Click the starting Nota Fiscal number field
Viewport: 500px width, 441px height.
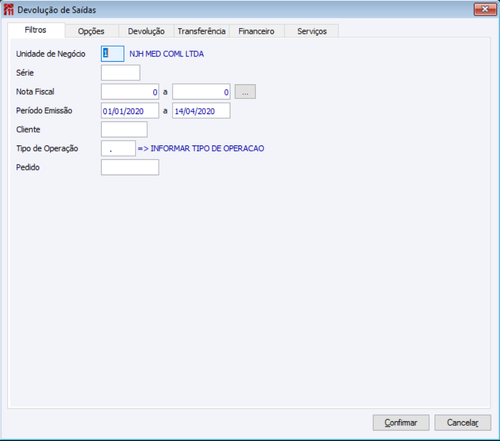click(x=130, y=92)
